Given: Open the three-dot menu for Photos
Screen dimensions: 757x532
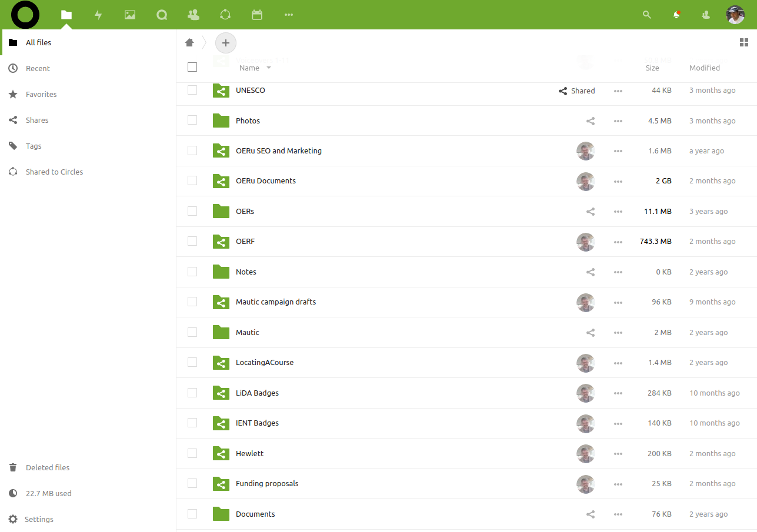Looking at the screenshot, I should coord(618,121).
